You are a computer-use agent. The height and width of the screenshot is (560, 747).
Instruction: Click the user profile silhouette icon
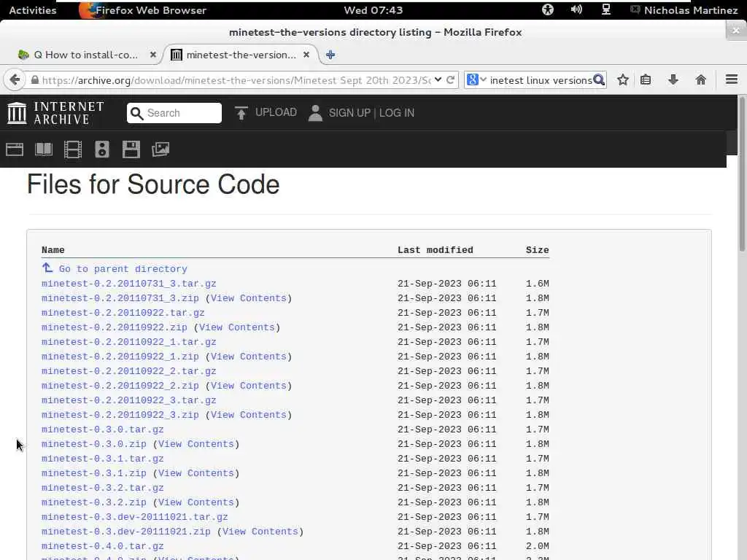pyautogui.click(x=315, y=113)
